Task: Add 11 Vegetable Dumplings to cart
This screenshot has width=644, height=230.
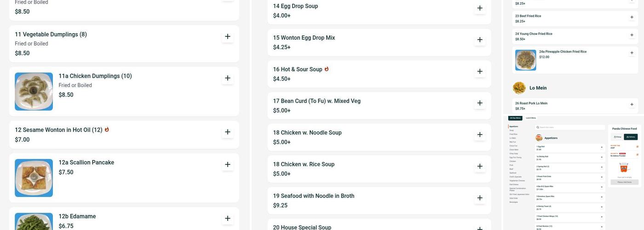Action: 227,37
